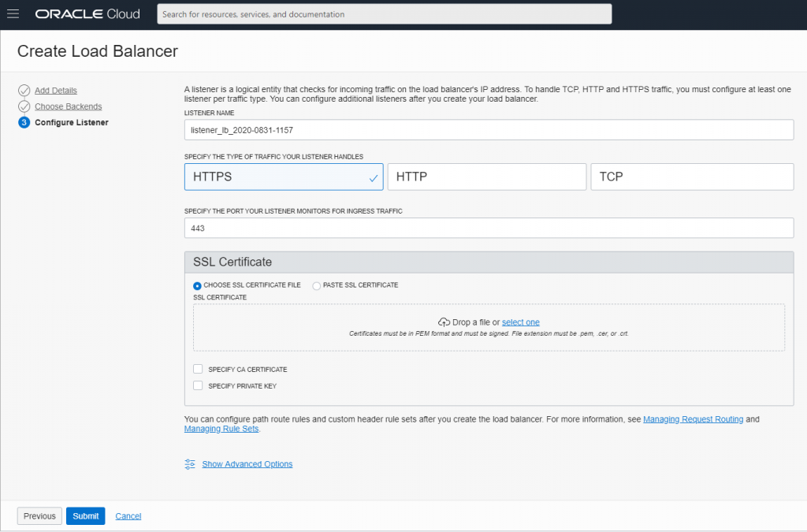The width and height of the screenshot is (807, 532).
Task: Click 'select one' to browse certificate file
Action: pyautogui.click(x=520, y=322)
